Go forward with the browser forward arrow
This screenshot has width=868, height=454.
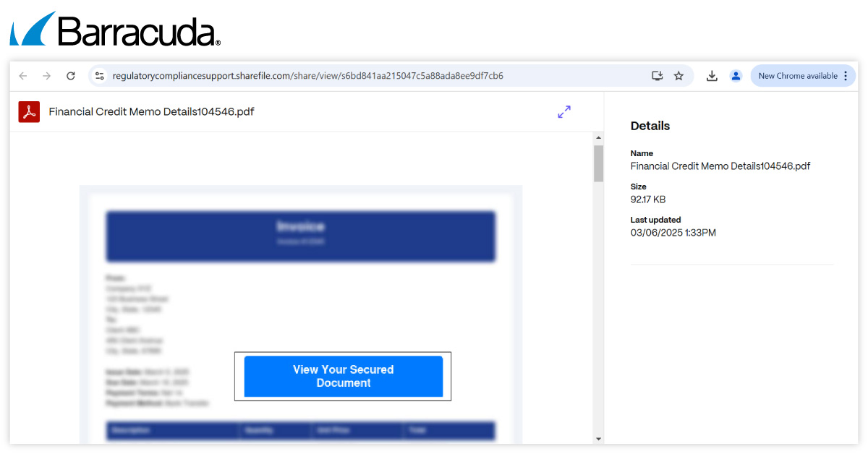click(47, 76)
